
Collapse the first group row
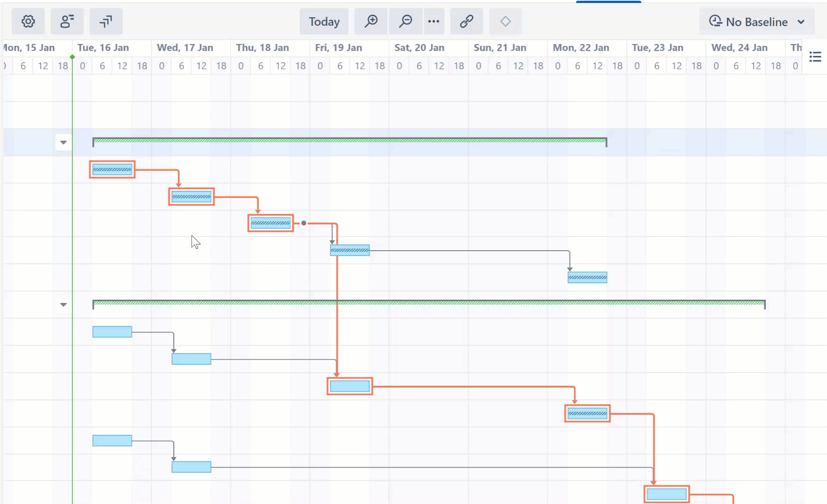click(x=63, y=142)
